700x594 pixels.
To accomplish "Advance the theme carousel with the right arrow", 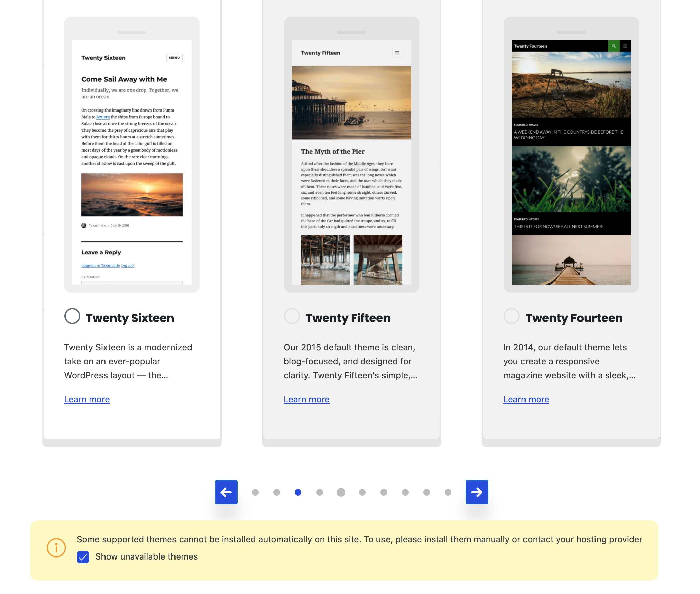I will coord(476,492).
